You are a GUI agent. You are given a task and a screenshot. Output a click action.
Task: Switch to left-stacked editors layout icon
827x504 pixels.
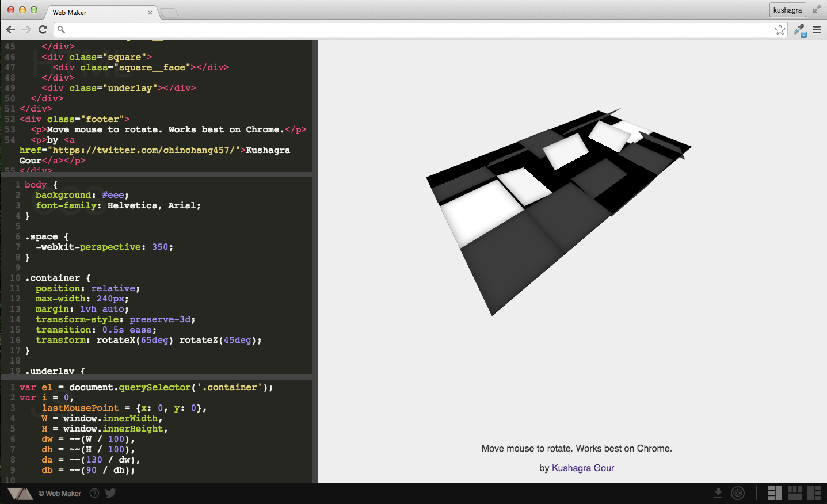775,493
